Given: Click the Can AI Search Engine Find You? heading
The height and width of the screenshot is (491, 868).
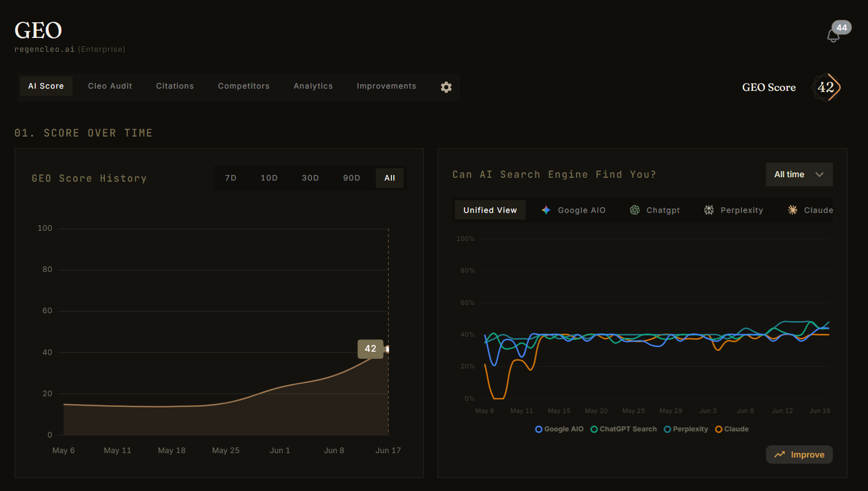Looking at the screenshot, I should point(554,174).
